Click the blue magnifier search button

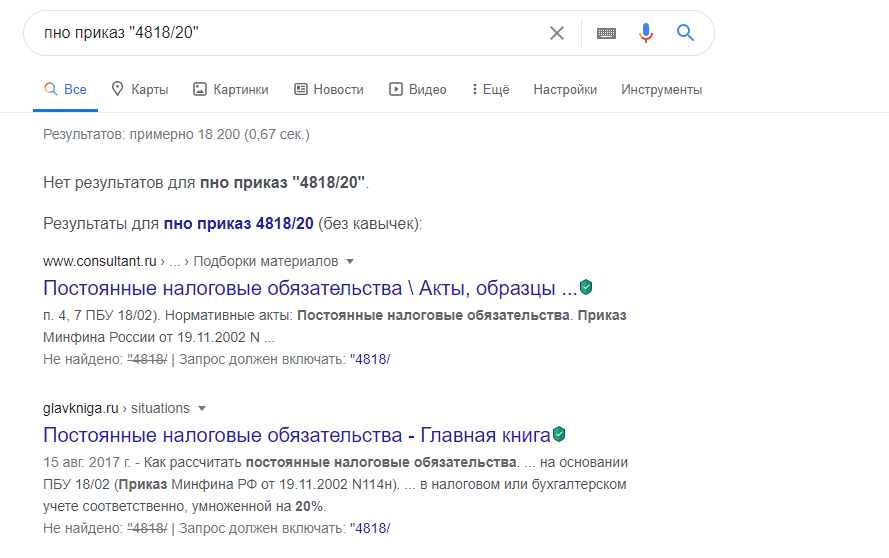pyautogui.click(x=685, y=33)
